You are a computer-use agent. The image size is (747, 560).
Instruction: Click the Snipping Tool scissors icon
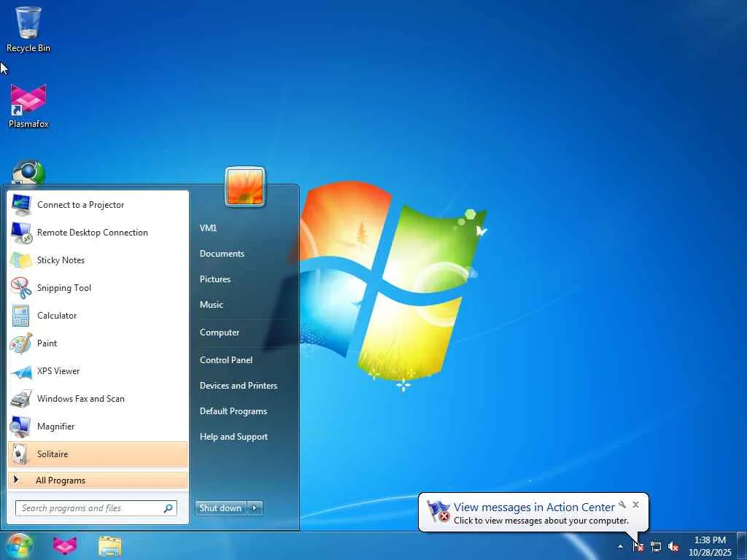(21, 287)
